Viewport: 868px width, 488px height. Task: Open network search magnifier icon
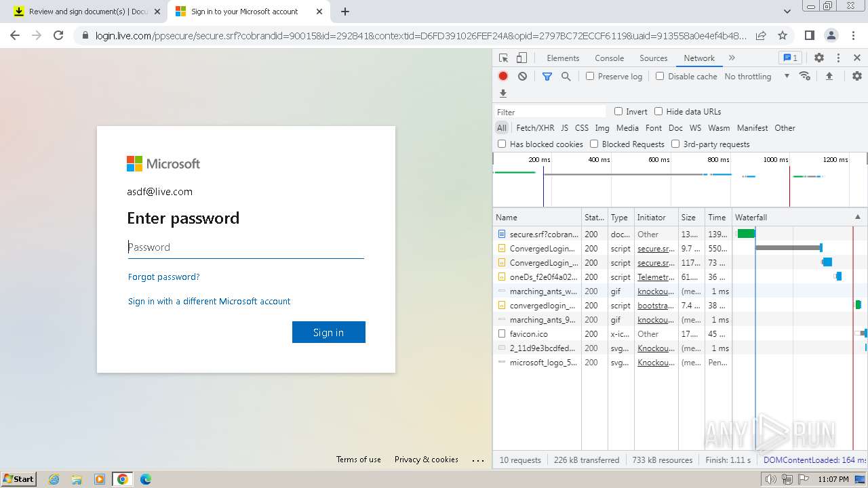(x=566, y=77)
